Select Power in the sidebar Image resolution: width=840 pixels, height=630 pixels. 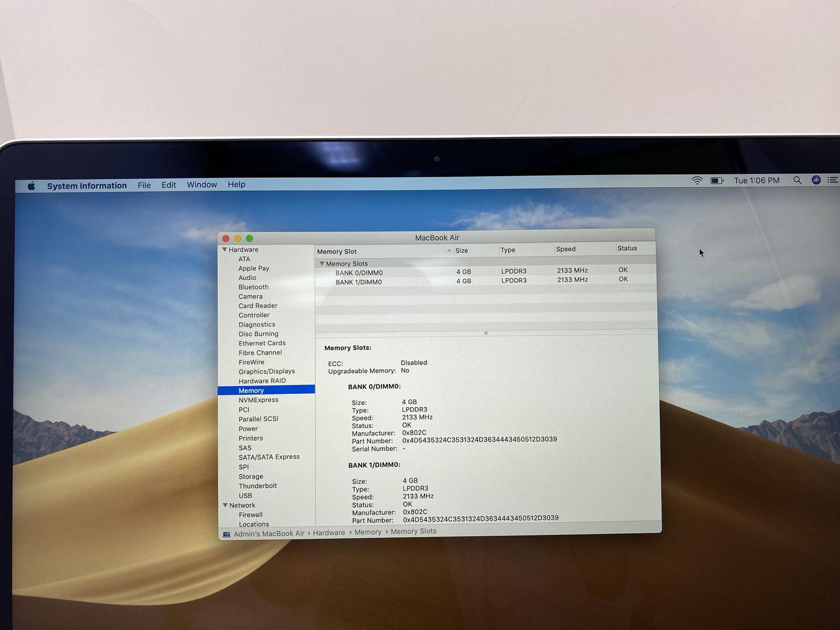click(248, 429)
